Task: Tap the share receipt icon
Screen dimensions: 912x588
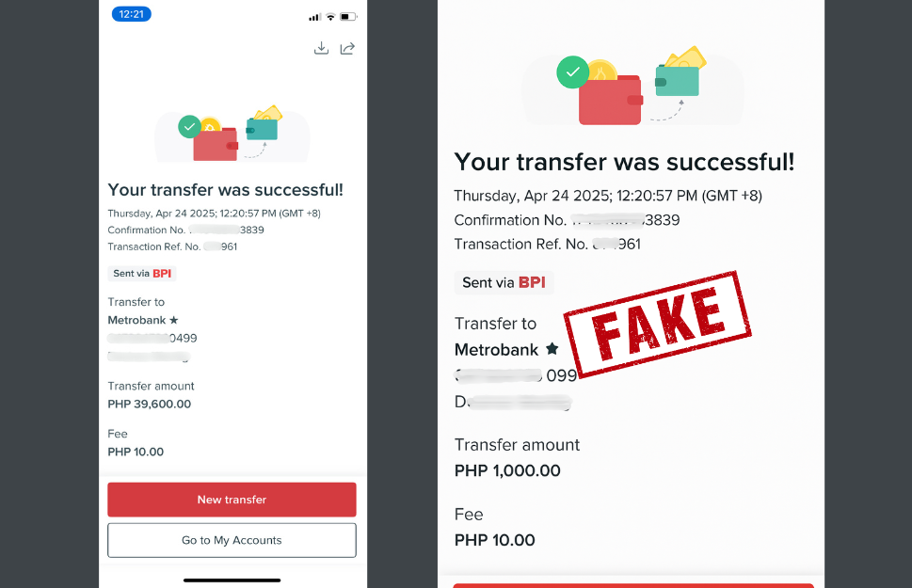Action: (x=347, y=48)
